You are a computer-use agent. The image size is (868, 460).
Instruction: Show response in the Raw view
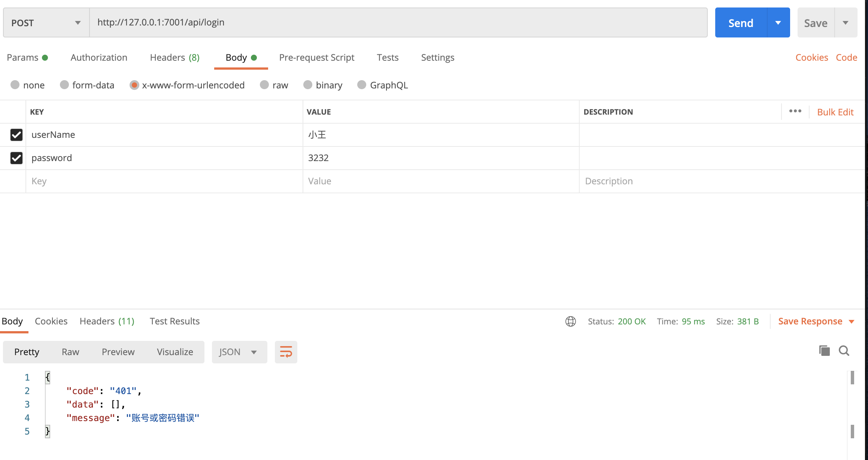[x=70, y=352]
